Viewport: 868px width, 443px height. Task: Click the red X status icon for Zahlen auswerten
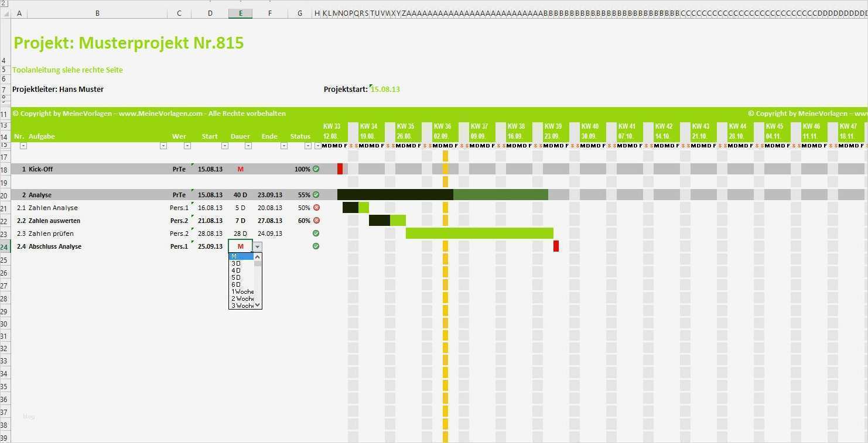[316, 221]
